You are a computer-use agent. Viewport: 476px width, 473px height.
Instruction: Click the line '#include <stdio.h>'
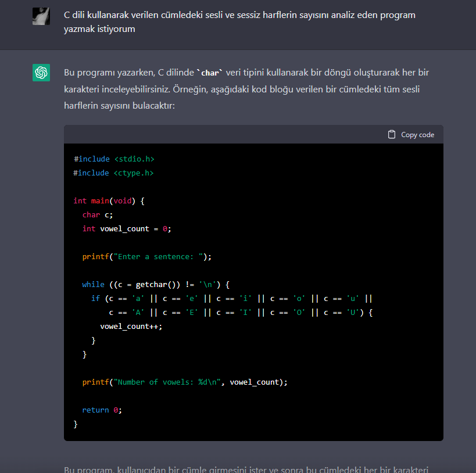114,159
